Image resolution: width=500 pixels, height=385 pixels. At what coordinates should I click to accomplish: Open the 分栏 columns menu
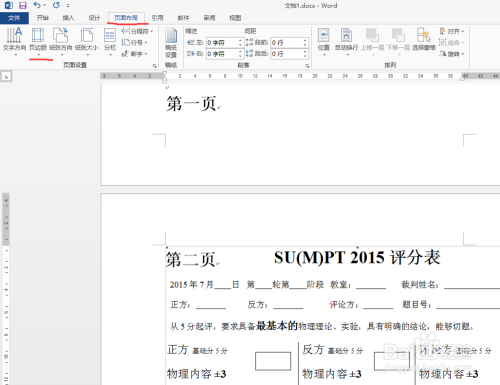point(110,41)
